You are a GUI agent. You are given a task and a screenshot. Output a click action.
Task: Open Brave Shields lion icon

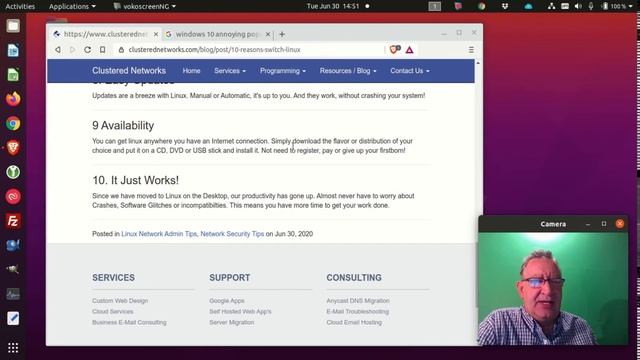point(394,50)
